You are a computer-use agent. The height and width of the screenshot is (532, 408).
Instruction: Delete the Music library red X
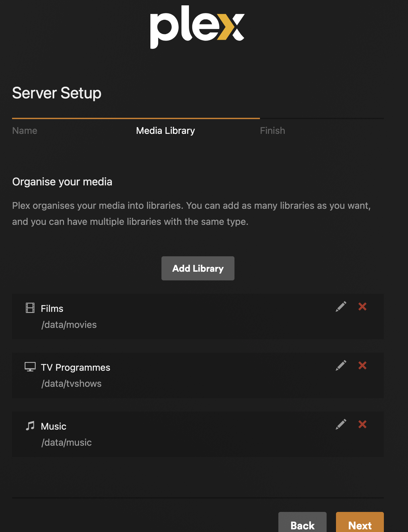[x=362, y=424]
